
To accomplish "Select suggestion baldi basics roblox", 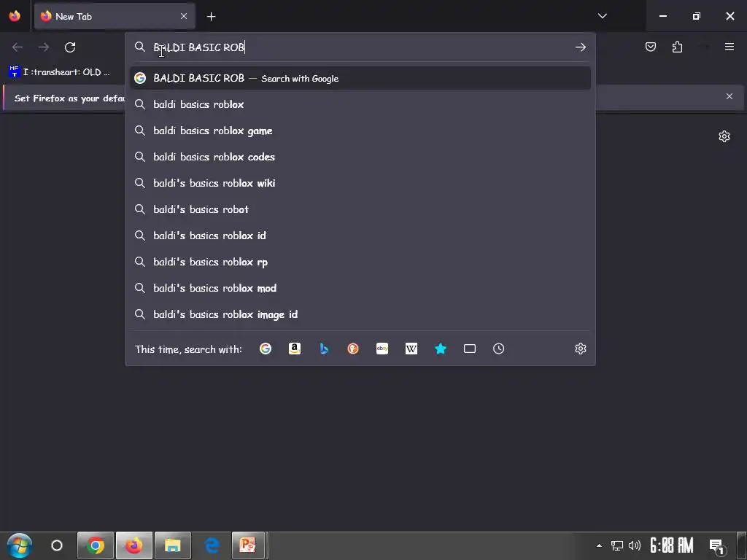I will click(360, 104).
